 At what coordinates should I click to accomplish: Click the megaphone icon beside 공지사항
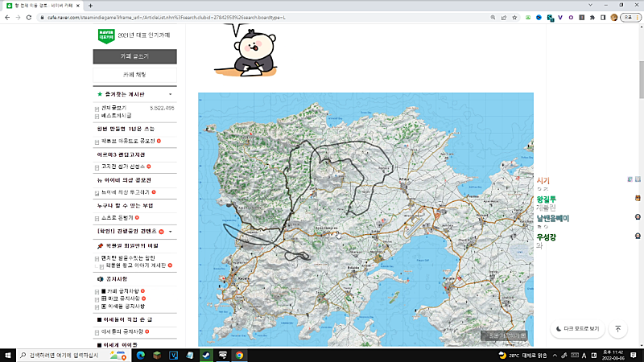point(100,279)
